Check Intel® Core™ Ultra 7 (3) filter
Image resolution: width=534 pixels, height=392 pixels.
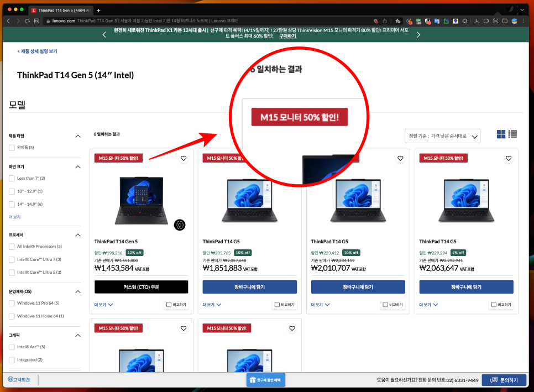click(x=12, y=259)
